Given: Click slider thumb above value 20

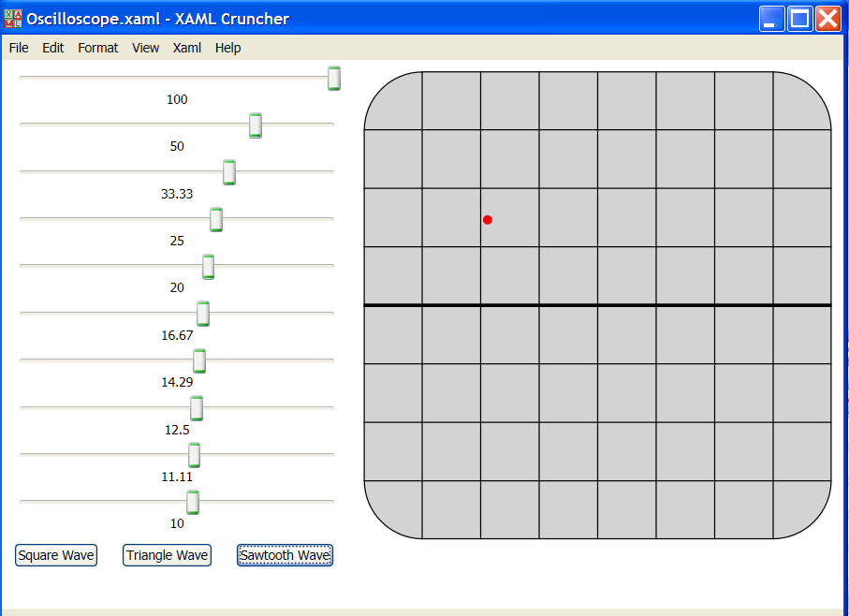Looking at the screenshot, I should pos(208,266).
